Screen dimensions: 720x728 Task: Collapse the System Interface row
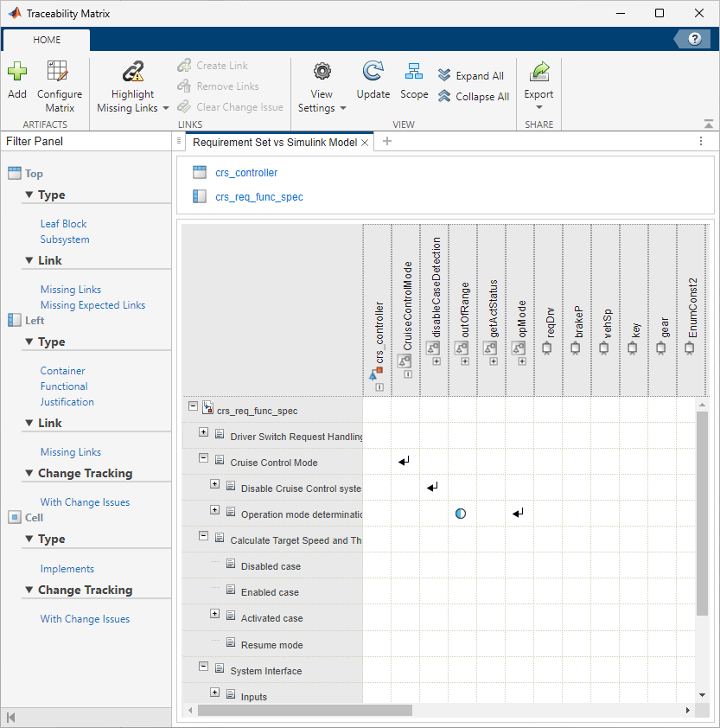point(203,667)
